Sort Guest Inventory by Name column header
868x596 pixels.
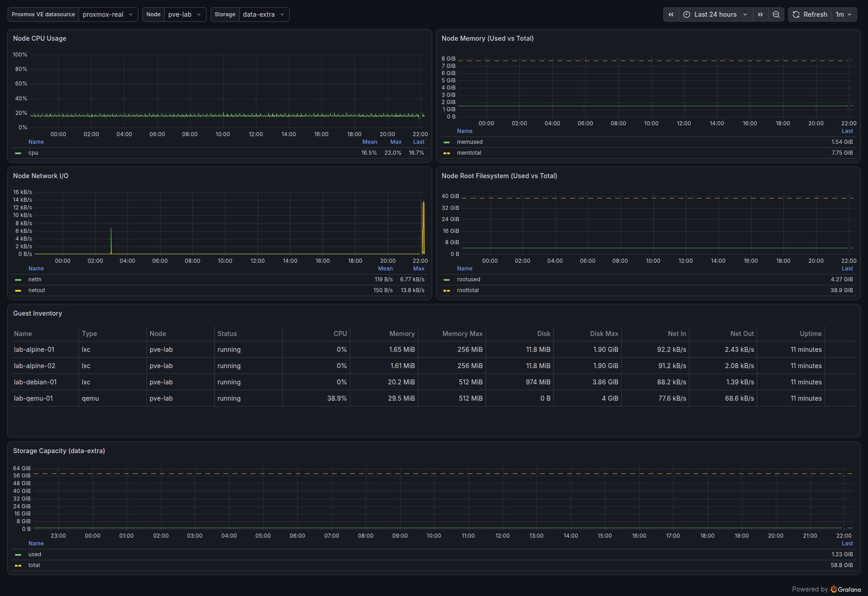(23, 334)
